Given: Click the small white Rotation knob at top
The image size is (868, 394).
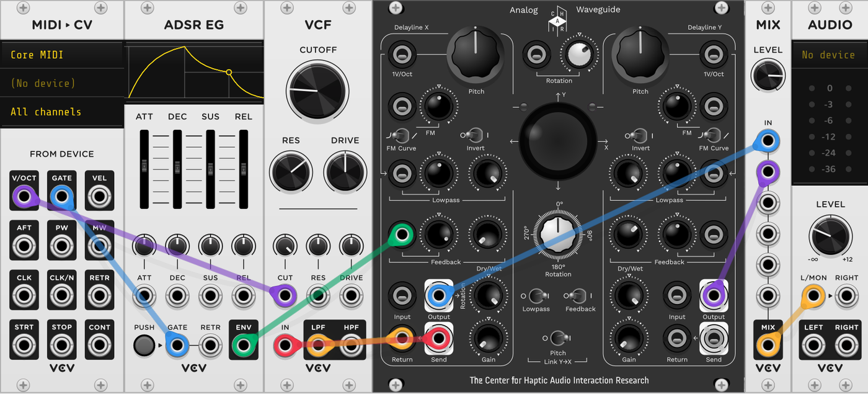Looking at the screenshot, I should (x=578, y=54).
